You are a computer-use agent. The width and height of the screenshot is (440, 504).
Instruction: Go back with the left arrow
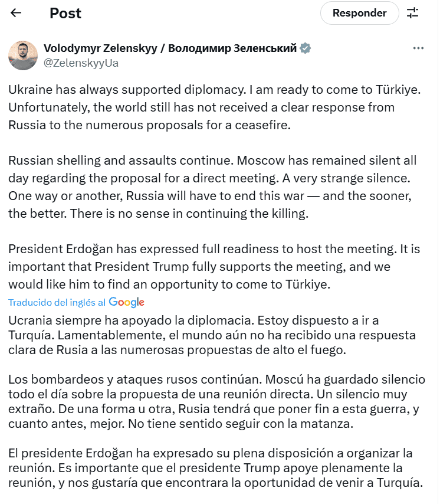pyautogui.click(x=16, y=13)
